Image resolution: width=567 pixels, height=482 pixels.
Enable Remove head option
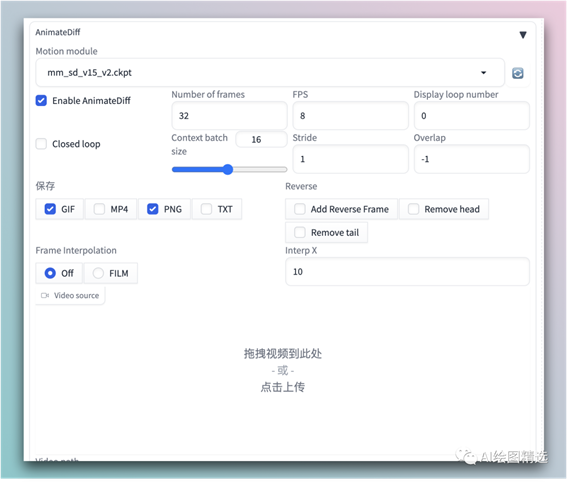click(413, 209)
